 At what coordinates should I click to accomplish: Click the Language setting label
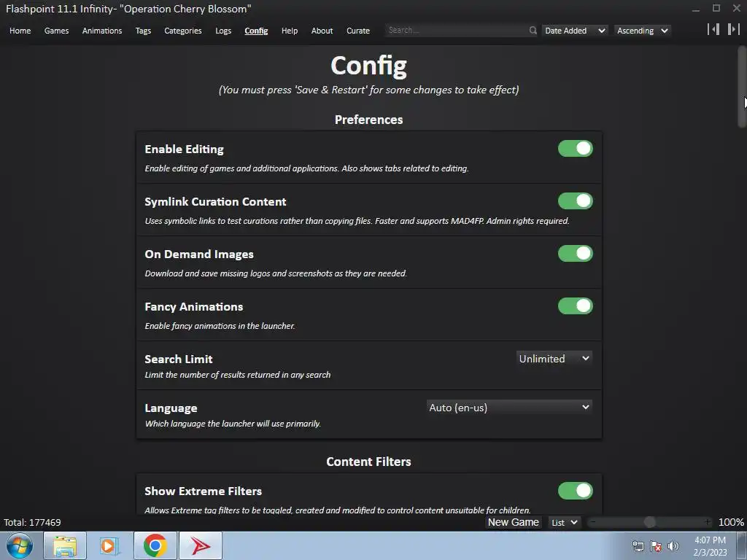pos(171,408)
